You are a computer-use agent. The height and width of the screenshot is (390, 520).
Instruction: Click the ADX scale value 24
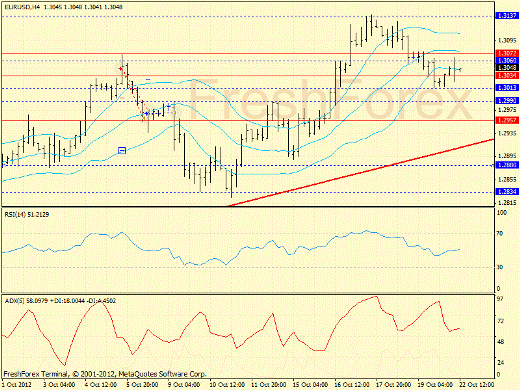pos(500,363)
